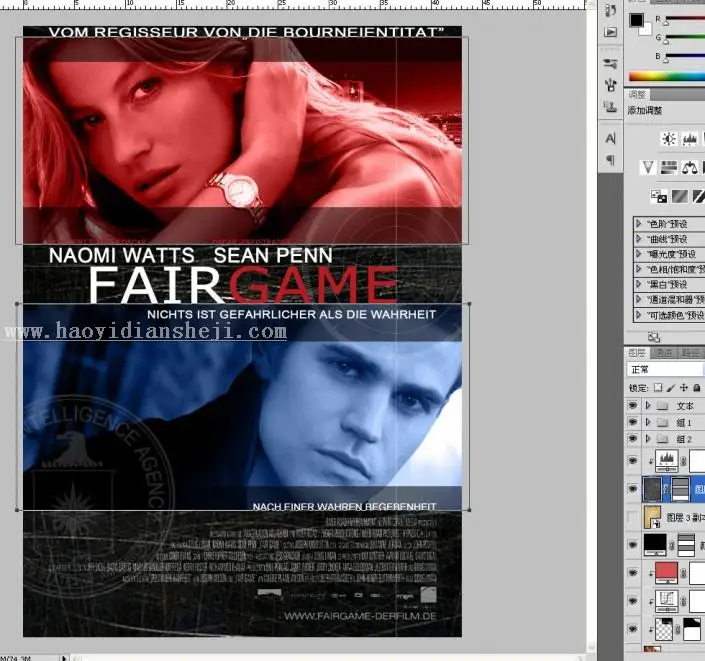Click the clip-to-layer icon below presets list

(x=654, y=337)
